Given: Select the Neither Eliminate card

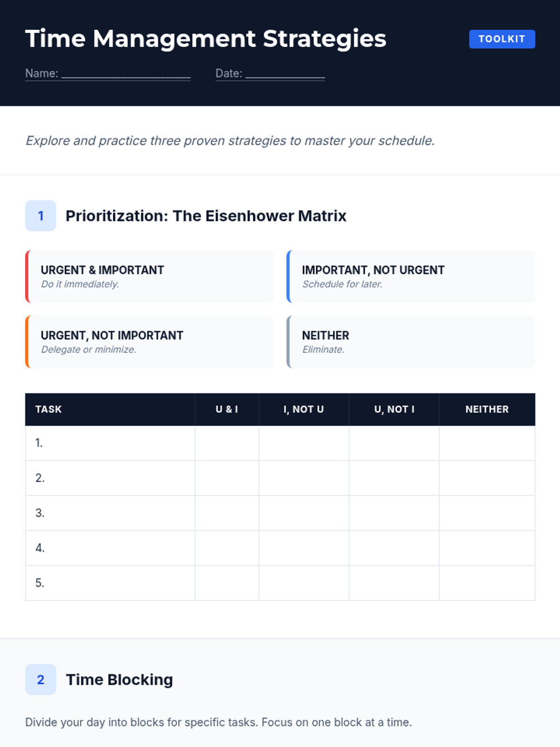Looking at the screenshot, I should (411, 342).
